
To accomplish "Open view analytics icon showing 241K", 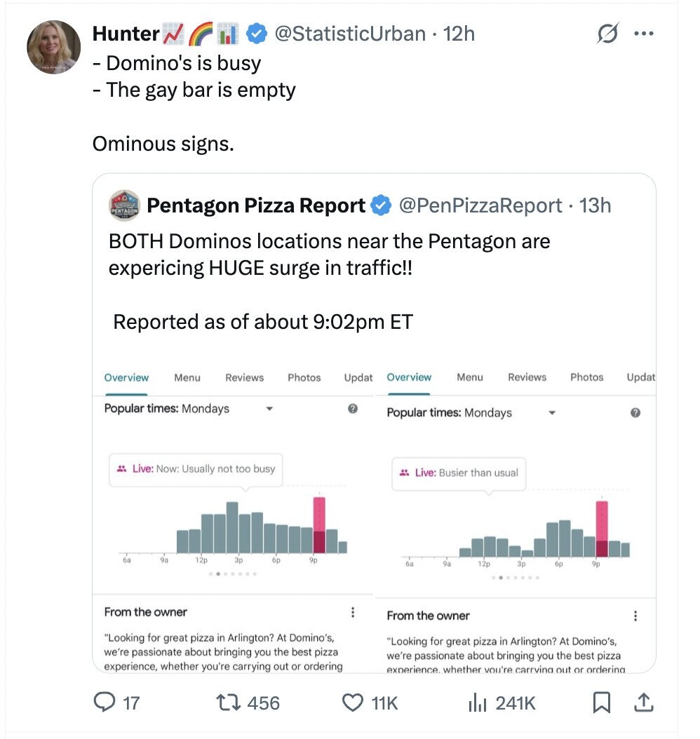I will 478,703.
